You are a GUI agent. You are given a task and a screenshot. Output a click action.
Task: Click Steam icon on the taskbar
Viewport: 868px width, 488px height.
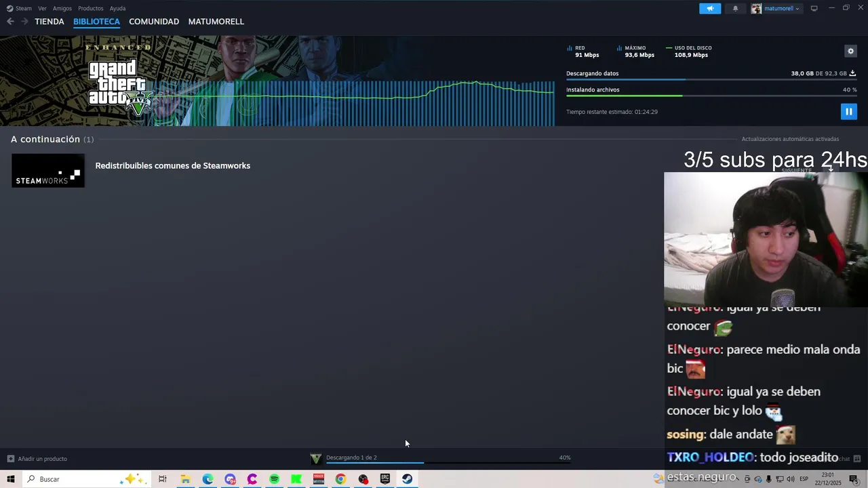pyautogui.click(x=407, y=479)
